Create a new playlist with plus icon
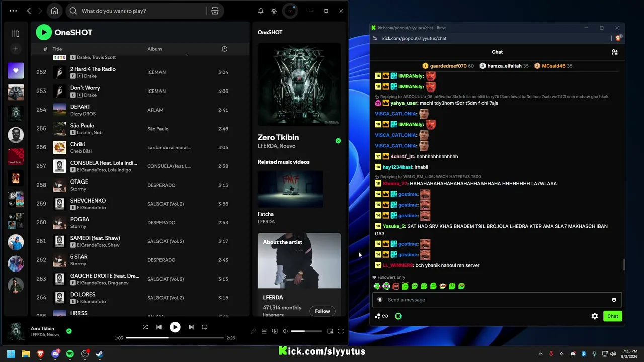Screen dimensions: 644x362 [x=16, y=49]
